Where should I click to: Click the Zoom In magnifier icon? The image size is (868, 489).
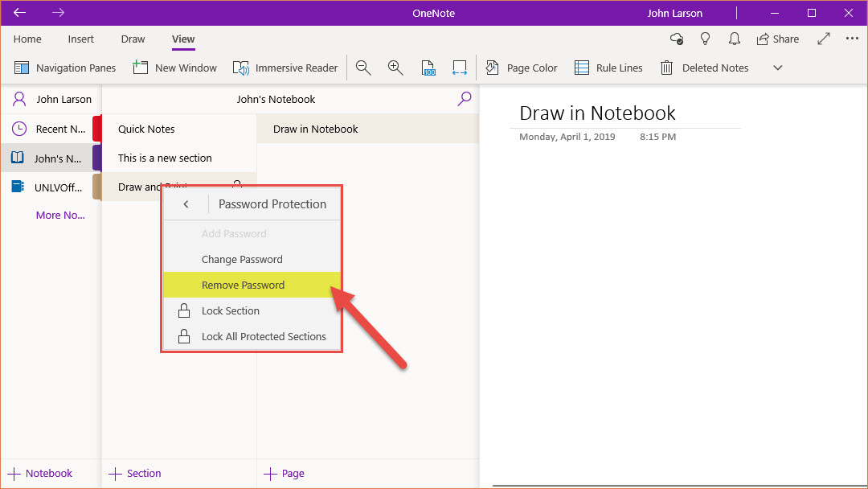[x=395, y=68]
